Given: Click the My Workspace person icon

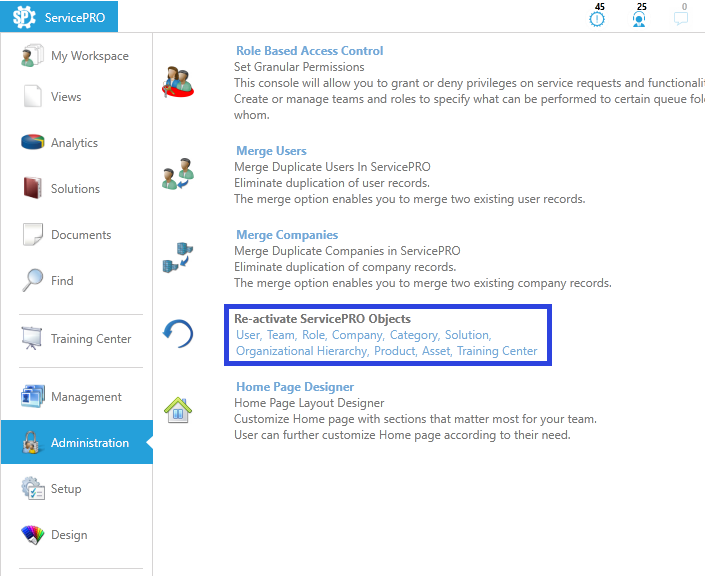Looking at the screenshot, I should click(32, 55).
